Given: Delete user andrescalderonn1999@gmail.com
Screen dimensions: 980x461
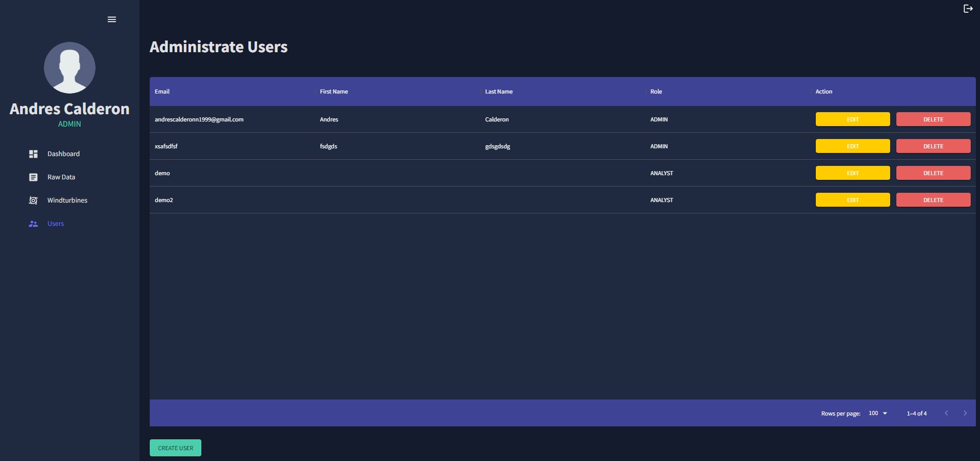Looking at the screenshot, I should 933,119.
